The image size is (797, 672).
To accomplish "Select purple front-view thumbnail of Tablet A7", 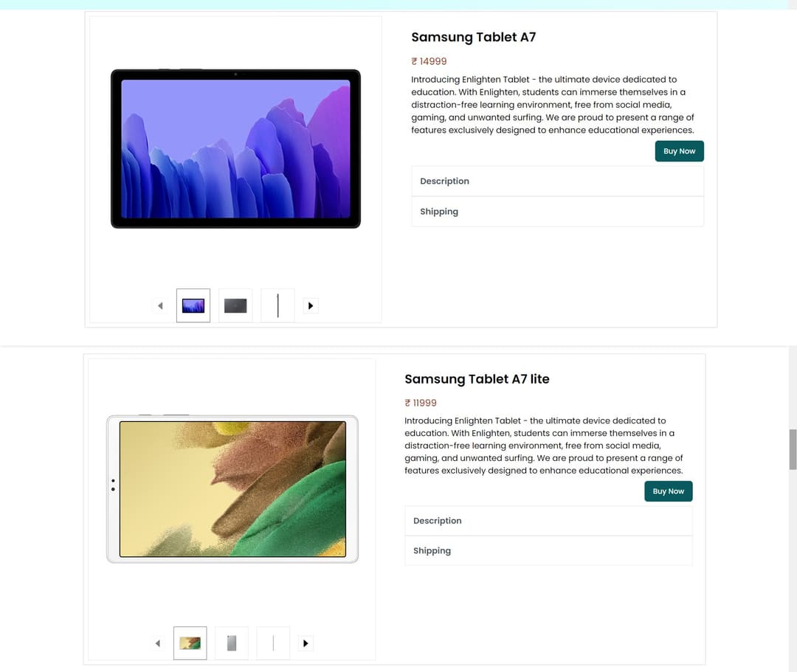I will [x=193, y=306].
